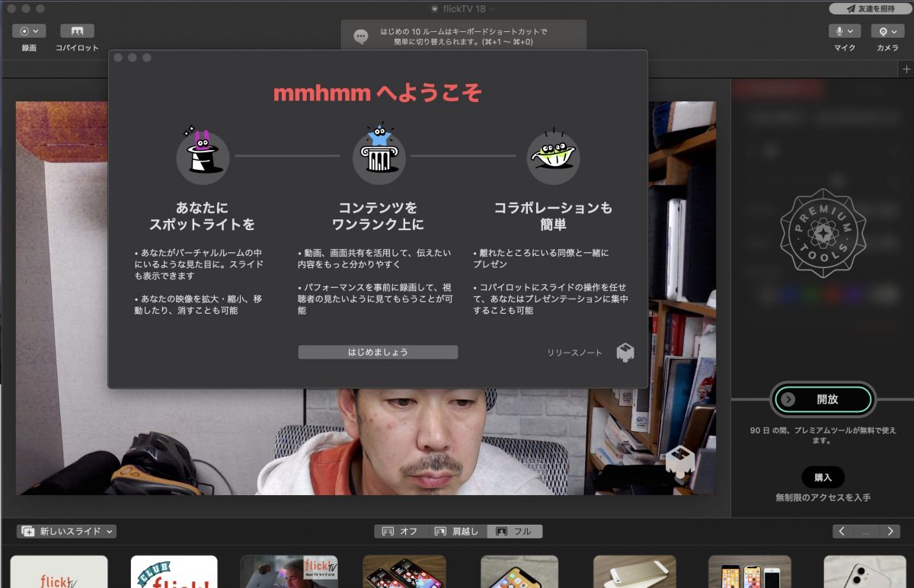Viewport: 914px width, 588px height.
Task: Click the コンテンツをワンランク上に heading
Action: [x=379, y=216]
